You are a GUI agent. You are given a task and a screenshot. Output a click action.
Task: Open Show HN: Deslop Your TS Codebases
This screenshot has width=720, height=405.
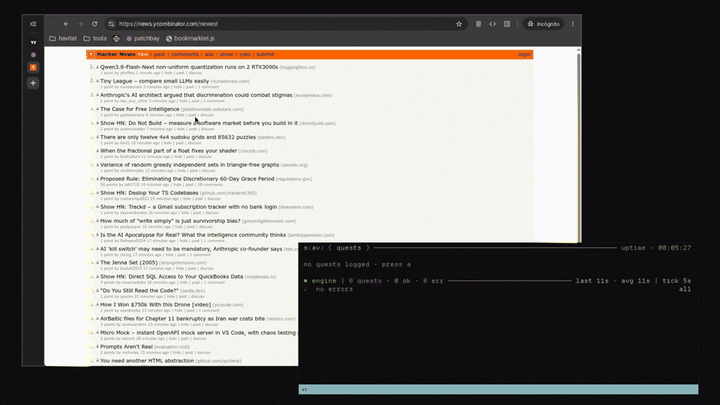pos(149,193)
